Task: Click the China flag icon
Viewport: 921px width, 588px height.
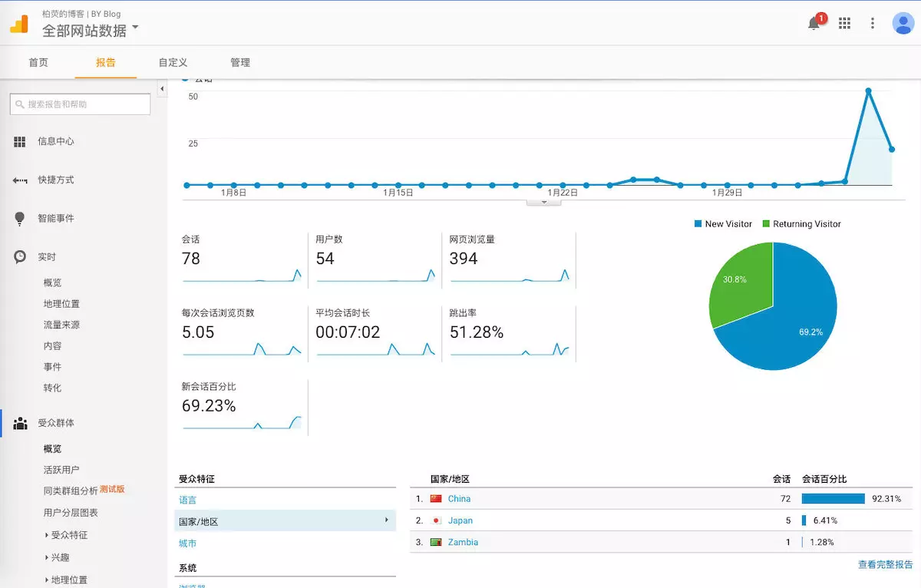Action: coord(436,499)
